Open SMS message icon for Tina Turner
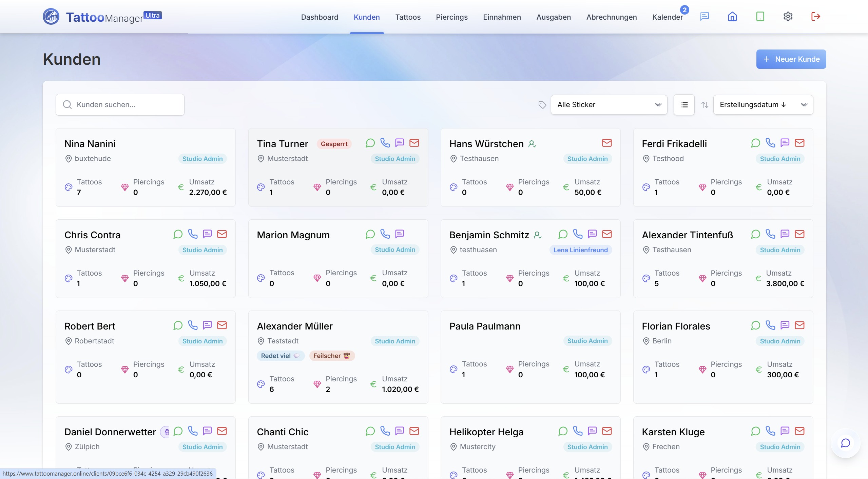 point(400,143)
